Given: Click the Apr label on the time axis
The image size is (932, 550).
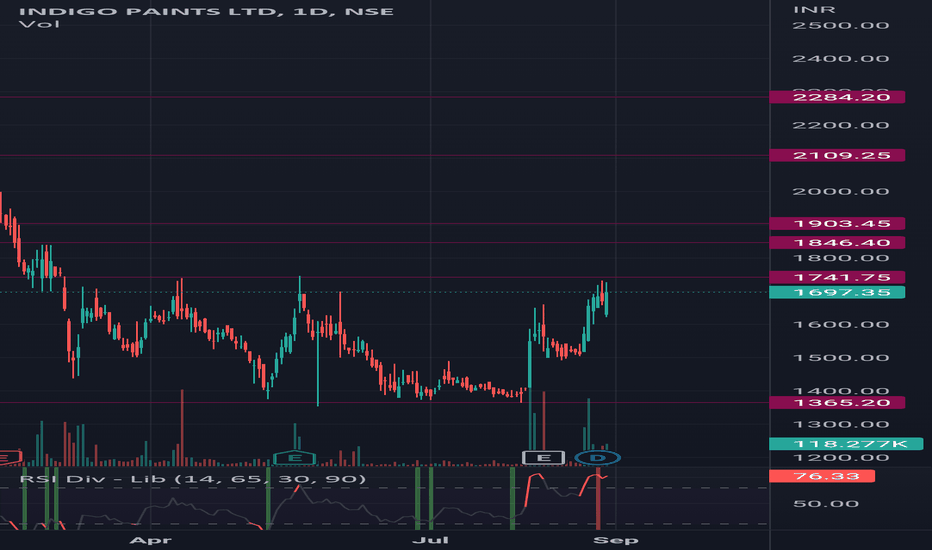Looking at the screenshot, I should coord(150,540).
